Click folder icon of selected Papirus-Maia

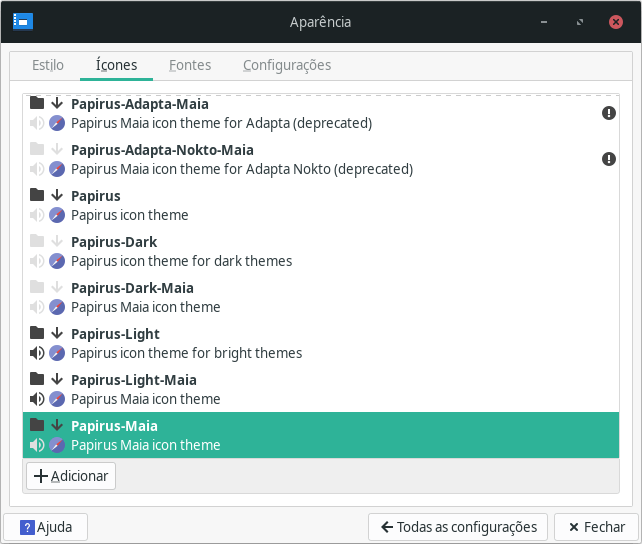point(37,424)
